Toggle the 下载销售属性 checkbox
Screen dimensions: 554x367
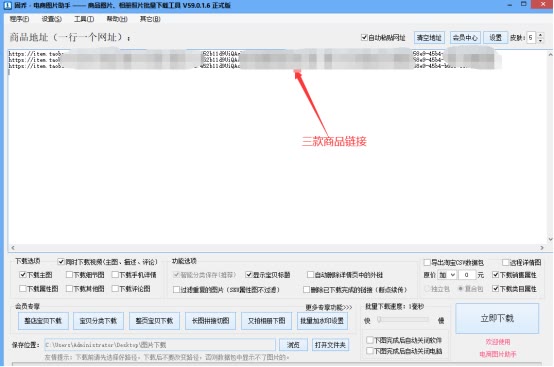[x=496, y=274]
